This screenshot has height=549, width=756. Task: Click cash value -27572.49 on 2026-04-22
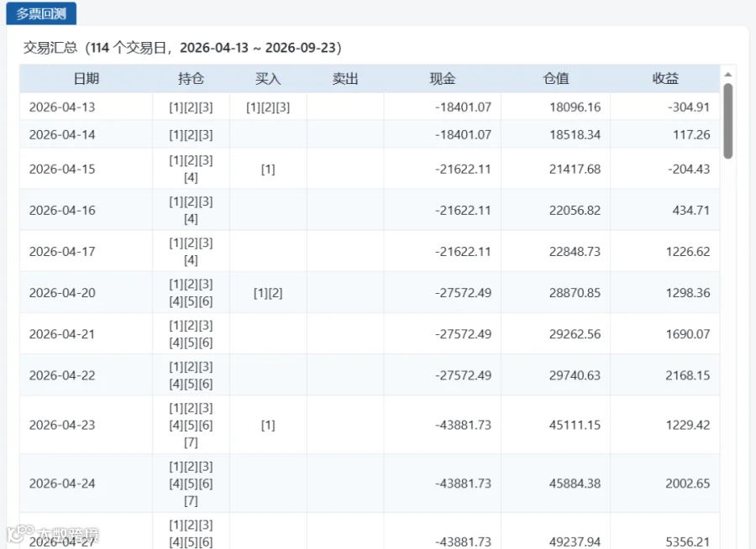pos(463,375)
